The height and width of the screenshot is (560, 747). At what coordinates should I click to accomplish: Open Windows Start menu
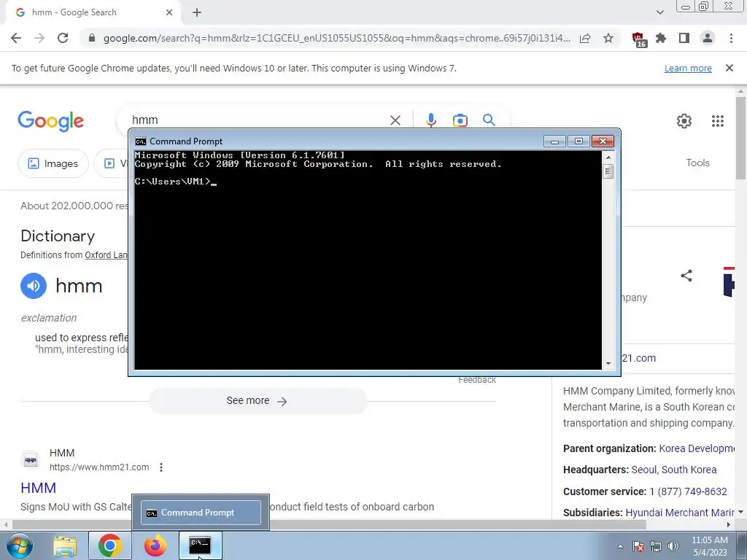[19, 545]
